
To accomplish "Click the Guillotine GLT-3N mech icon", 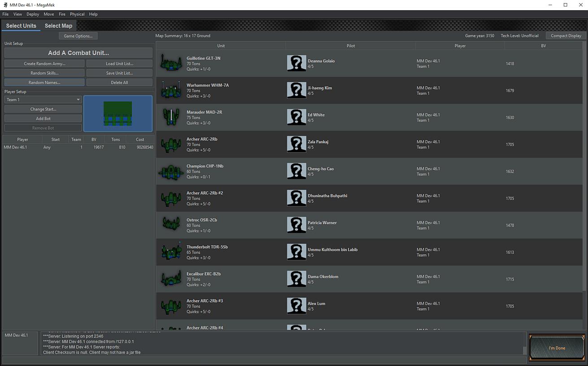I will click(171, 63).
